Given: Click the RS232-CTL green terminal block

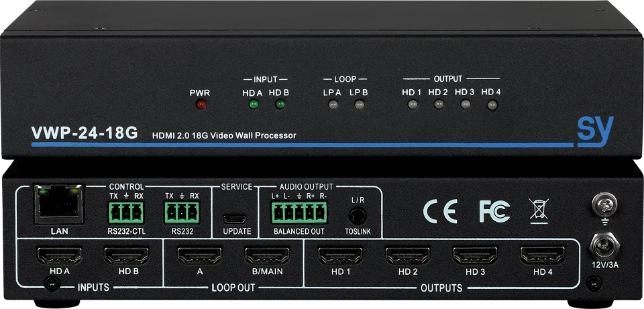Looking at the screenshot, I should click(x=125, y=212).
